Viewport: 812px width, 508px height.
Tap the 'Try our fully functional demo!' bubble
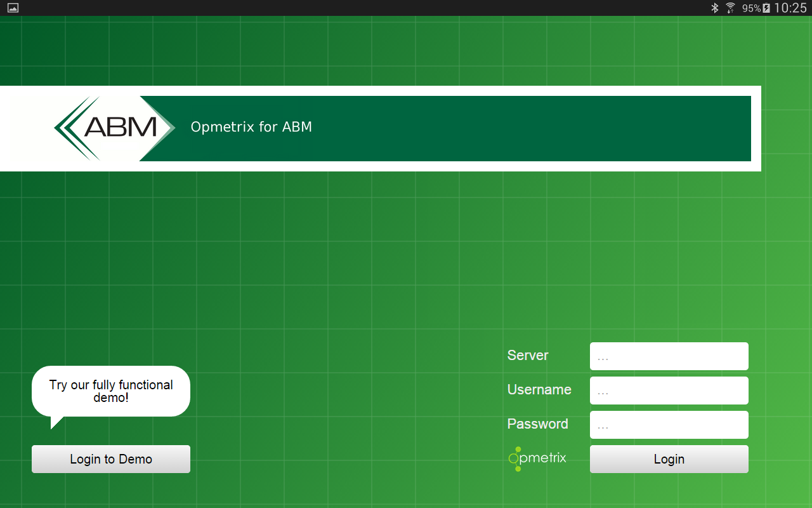111,392
